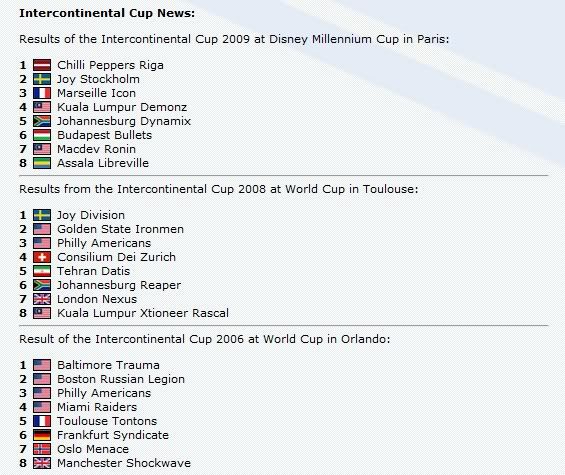This screenshot has width=565, height=475.
Task: Click the French flag beside Marseille Icon
Action: click(42, 93)
